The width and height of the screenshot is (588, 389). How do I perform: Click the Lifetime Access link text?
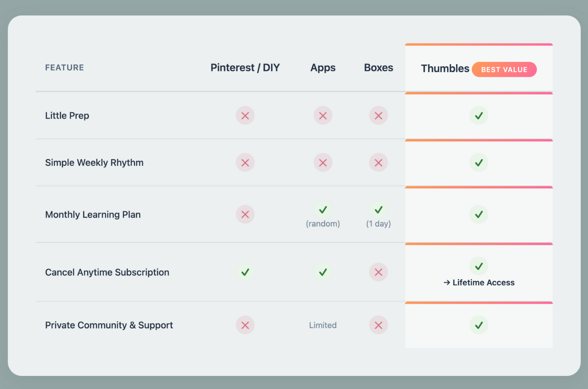pos(483,283)
